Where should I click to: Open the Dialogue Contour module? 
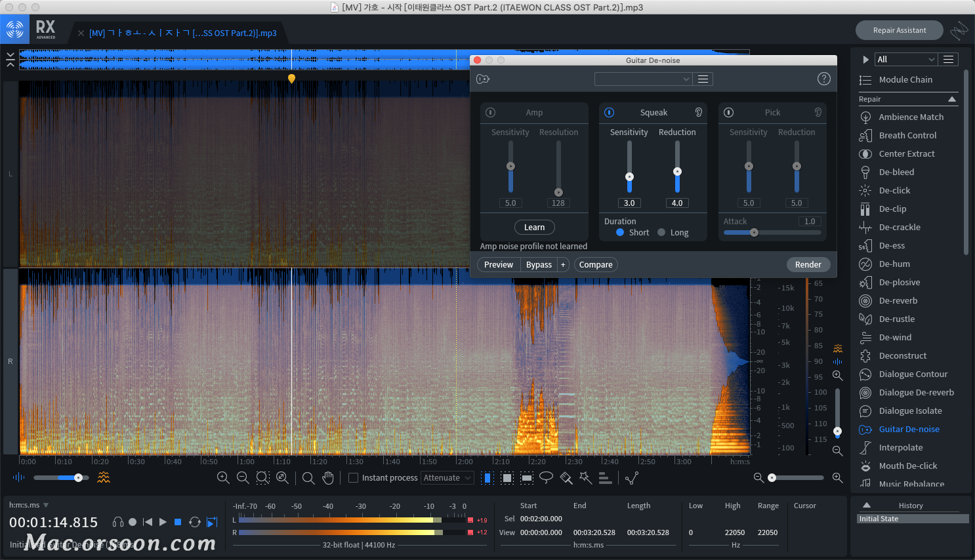point(913,374)
